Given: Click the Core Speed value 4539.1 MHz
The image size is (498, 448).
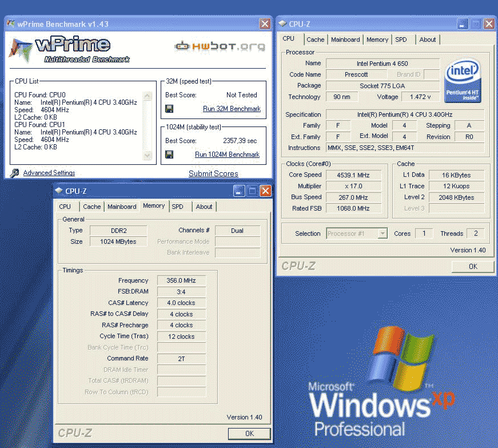Looking at the screenshot, I should (x=353, y=175).
